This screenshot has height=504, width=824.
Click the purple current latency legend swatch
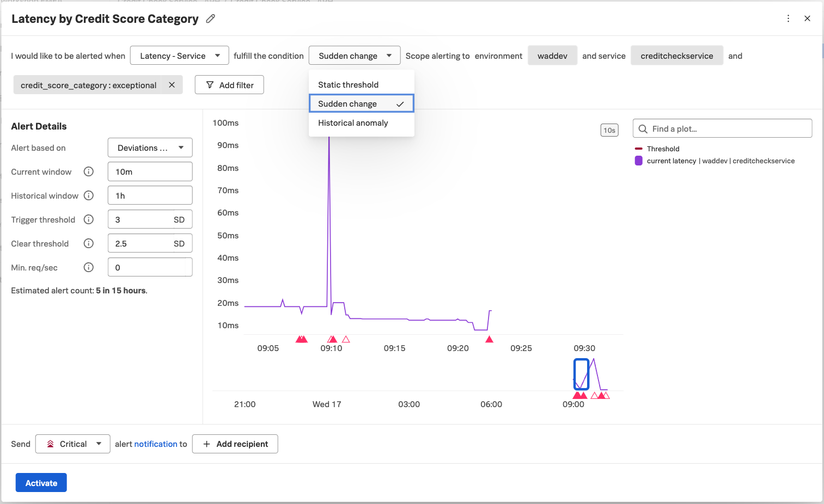tap(638, 161)
